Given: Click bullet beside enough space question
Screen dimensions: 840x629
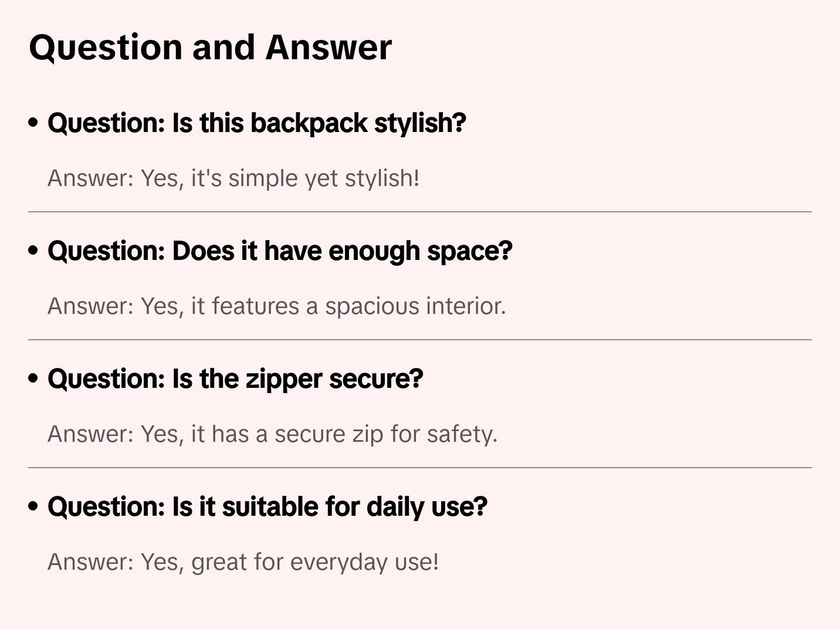Looking at the screenshot, I should pyautogui.click(x=33, y=251).
